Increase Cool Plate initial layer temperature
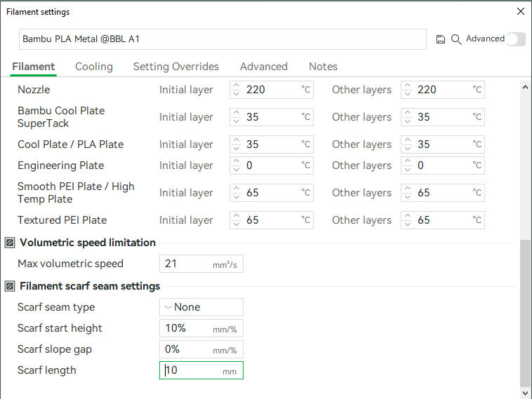The image size is (532, 399). pyautogui.click(x=237, y=141)
